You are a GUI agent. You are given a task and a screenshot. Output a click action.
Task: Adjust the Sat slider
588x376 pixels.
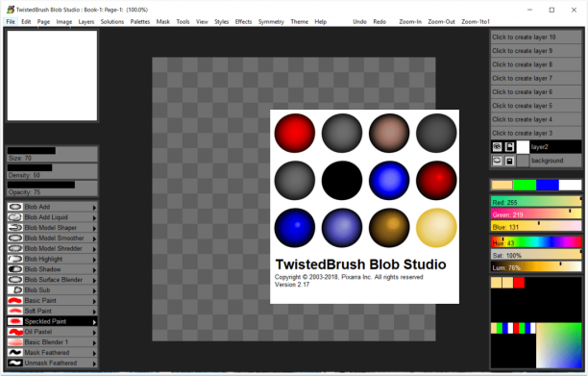pos(536,255)
